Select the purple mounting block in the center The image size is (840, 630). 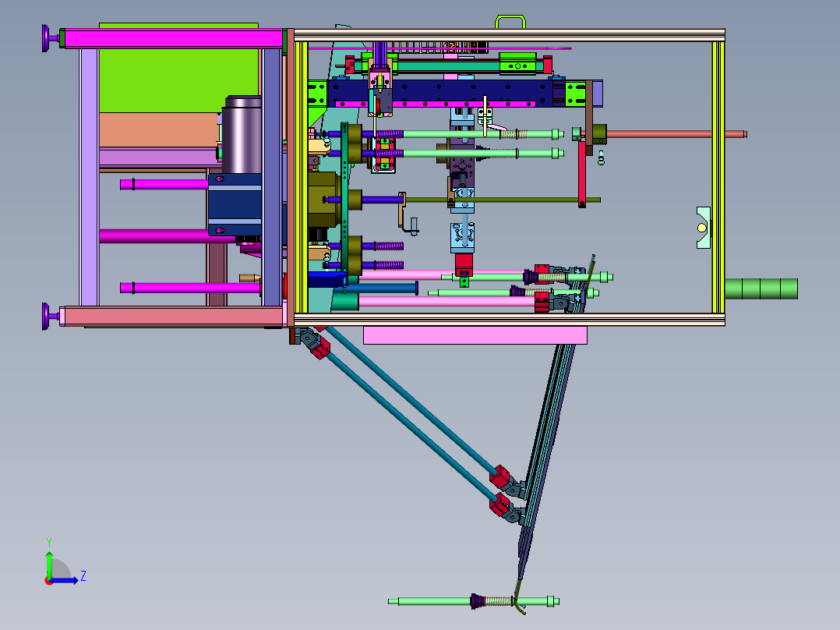pyautogui.click(x=461, y=164)
